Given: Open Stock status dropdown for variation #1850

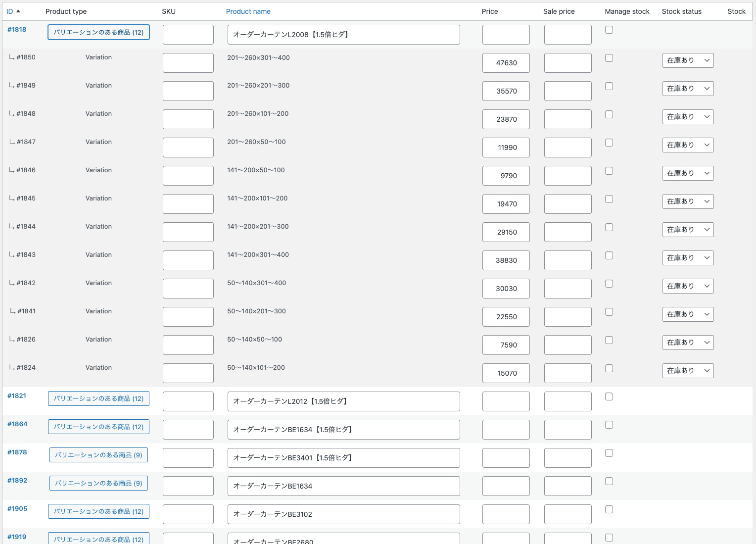Looking at the screenshot, I should click(x=688, y=60).
